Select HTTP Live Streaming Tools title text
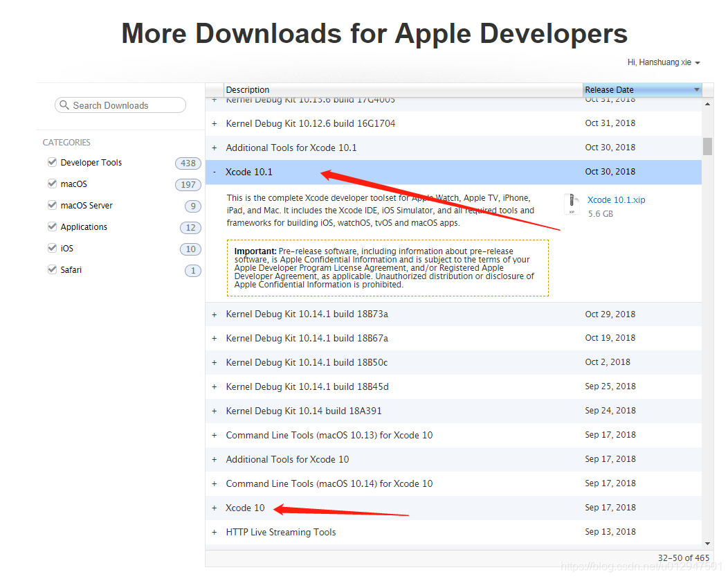728x579 pixels. click(x=281, y=532)
